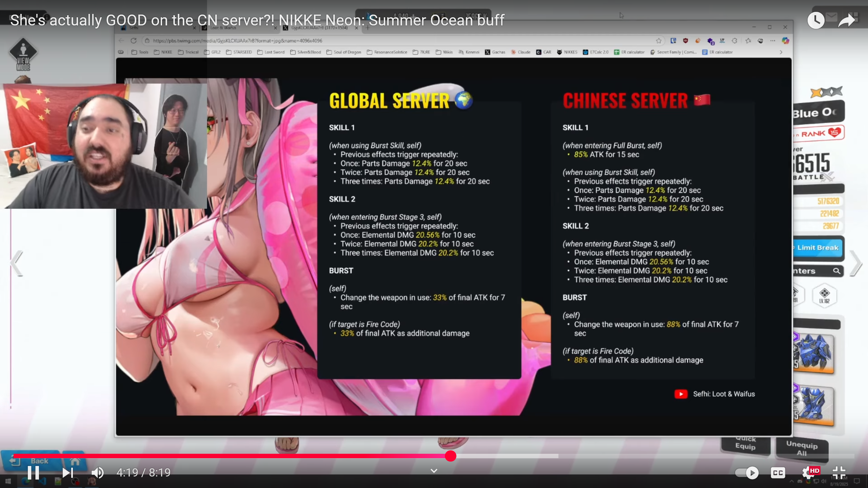Expand the bookmarks overflow chevron

(x=781, y=52)
